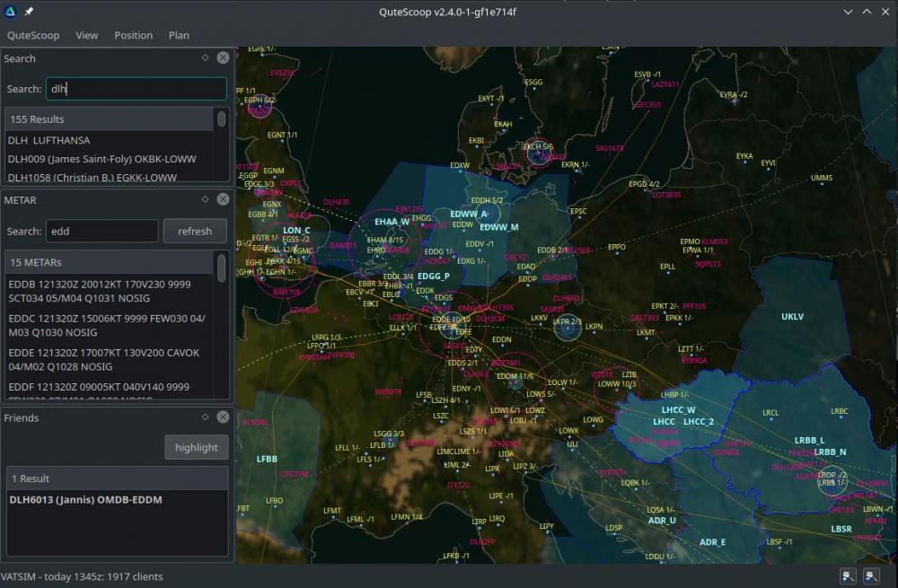The image size is (898, 588).
Task: Close the METAR dock panel
Action: coord(223,199)
